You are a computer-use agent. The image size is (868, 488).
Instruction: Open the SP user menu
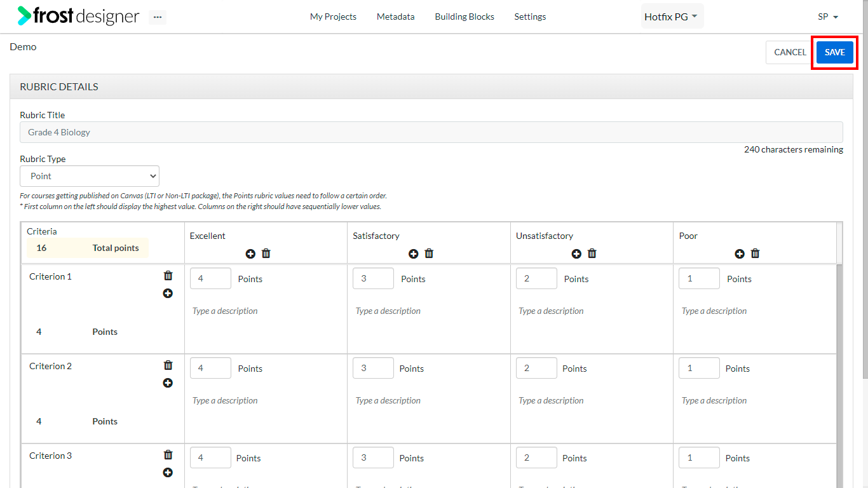(x=828, y=17)
